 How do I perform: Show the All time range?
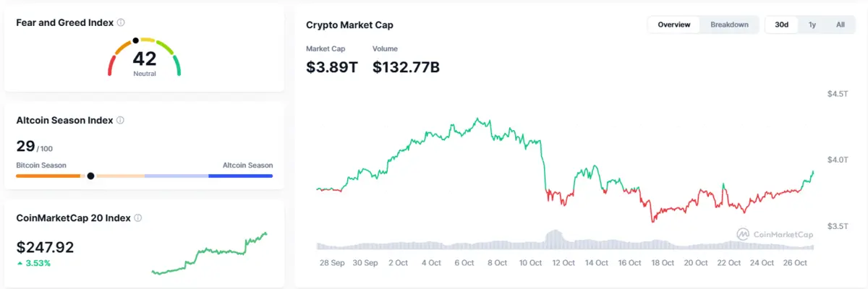[x=841, y=25]
